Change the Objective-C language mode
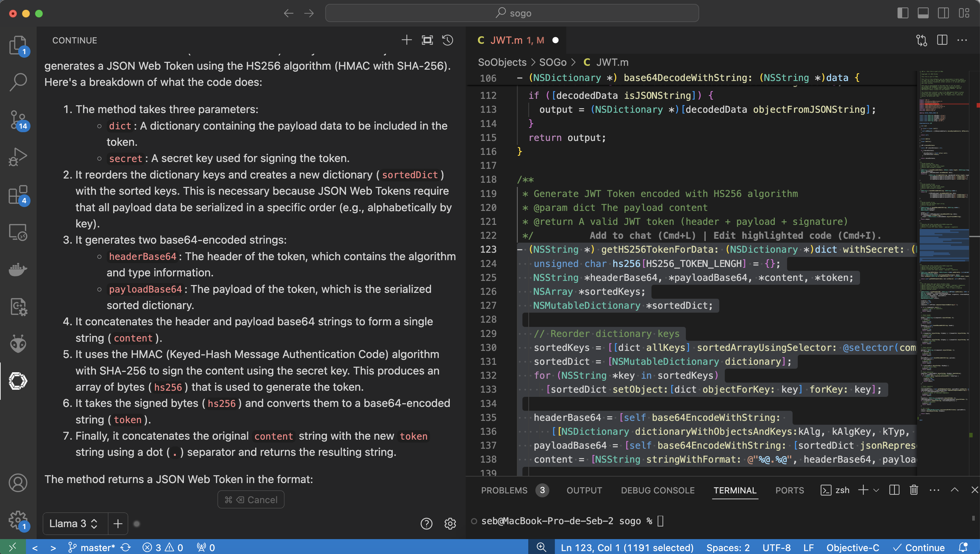This screenshot has width=980, height=554. [853, 547]
